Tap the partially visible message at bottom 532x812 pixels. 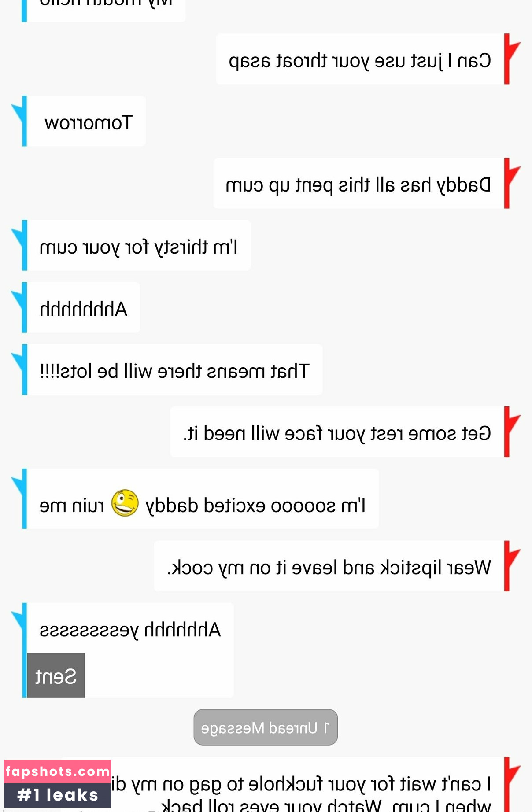(304, 785)
